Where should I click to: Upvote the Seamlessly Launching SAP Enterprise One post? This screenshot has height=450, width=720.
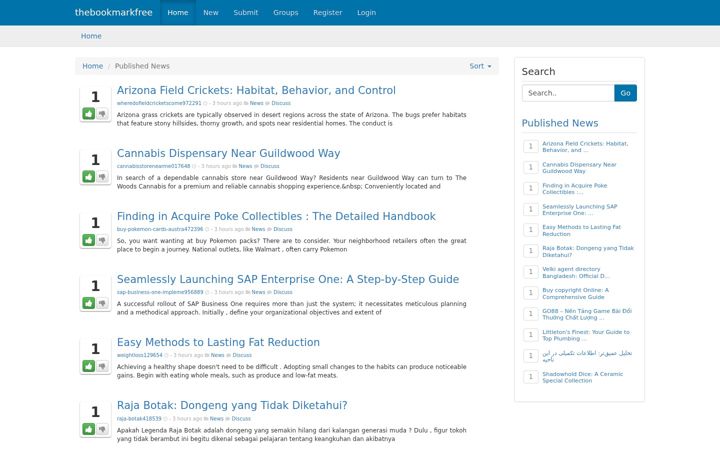pyautogui.click(x=89, y=303)
